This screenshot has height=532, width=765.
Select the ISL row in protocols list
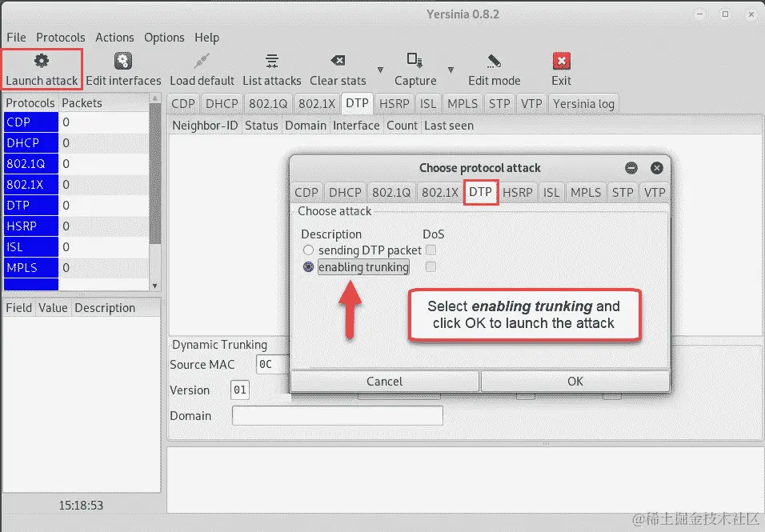[x=76, y=246]
